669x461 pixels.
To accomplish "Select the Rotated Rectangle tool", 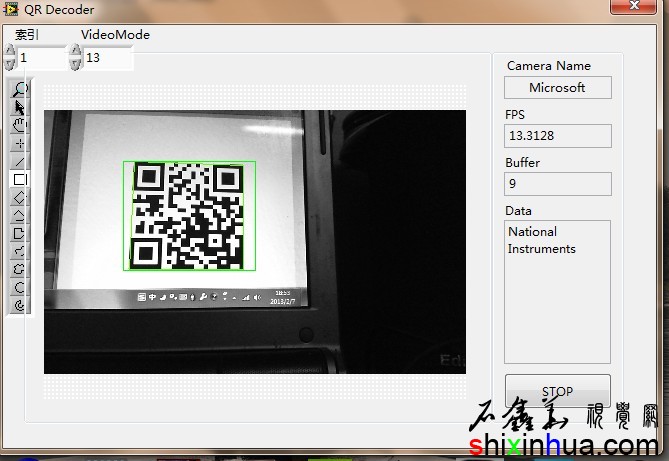I will 19,198.
